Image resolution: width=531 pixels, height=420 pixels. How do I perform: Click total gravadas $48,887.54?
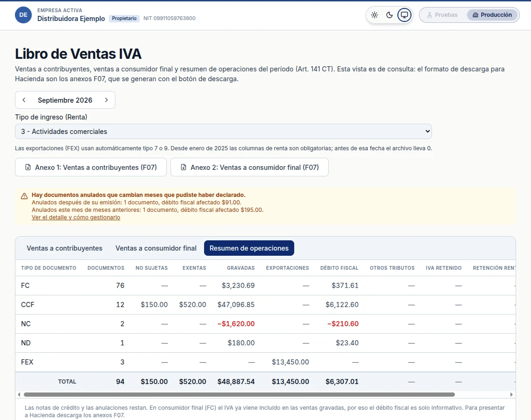(236, 381)
